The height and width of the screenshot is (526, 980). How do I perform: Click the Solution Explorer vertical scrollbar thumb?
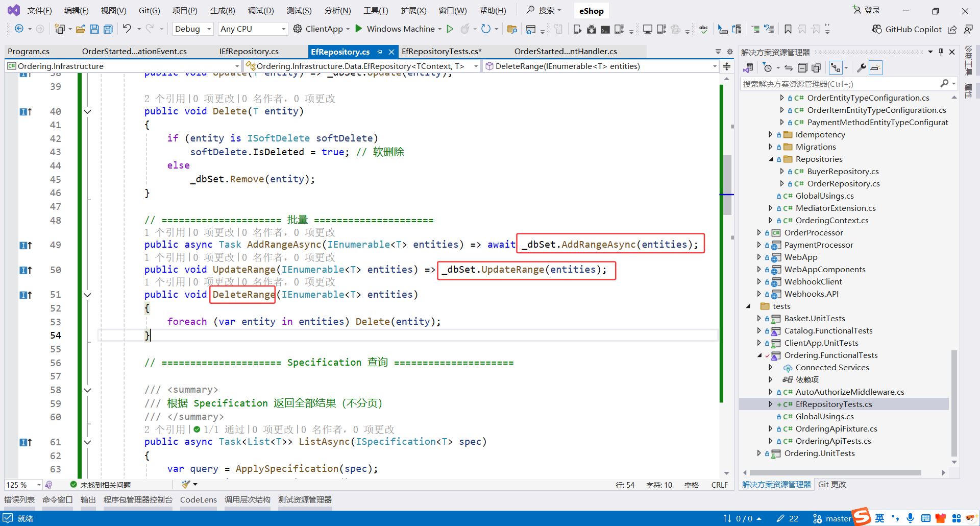pyautogui.click(x=954, y=403)
